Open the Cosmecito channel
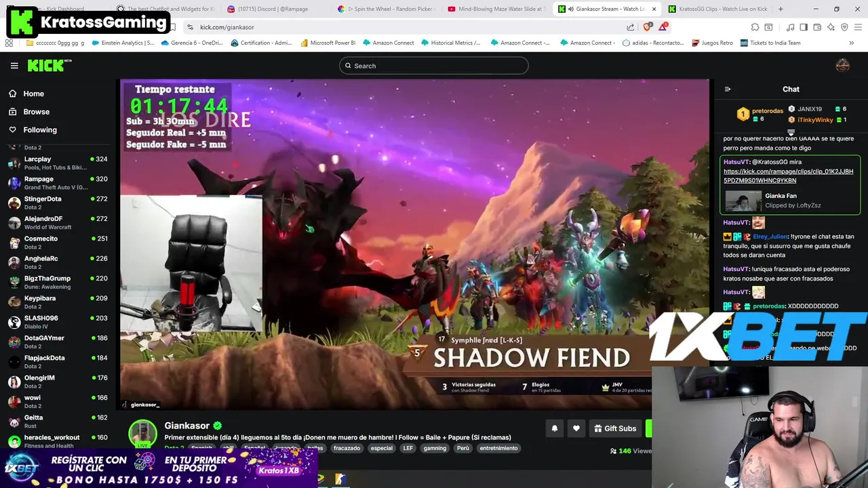 click(x=58, y=243)
